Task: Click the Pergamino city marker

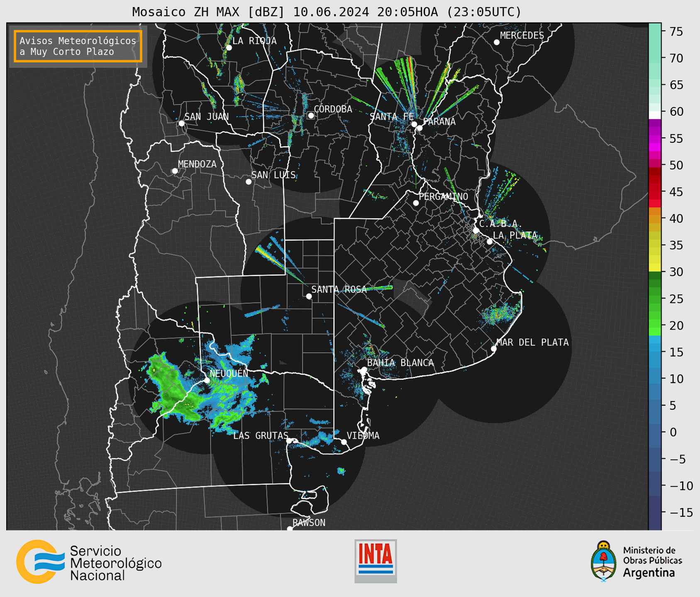Action: pos(416,203)
